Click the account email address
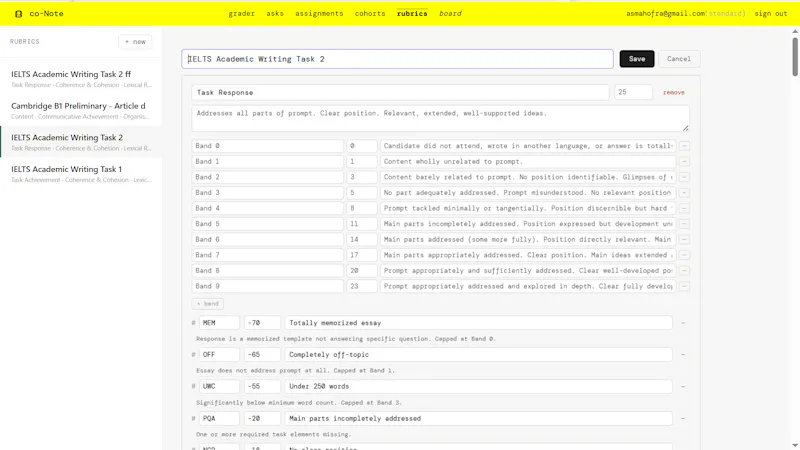Viewport: 800px width, 450px height. (x=665, y=14)
